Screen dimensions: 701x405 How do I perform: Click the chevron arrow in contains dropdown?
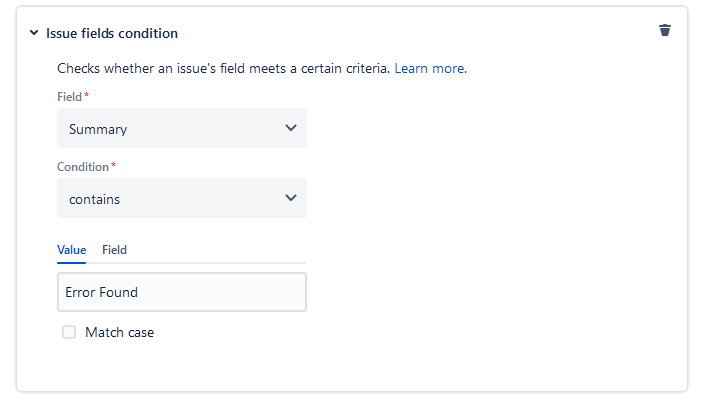[x=291, y=198]
